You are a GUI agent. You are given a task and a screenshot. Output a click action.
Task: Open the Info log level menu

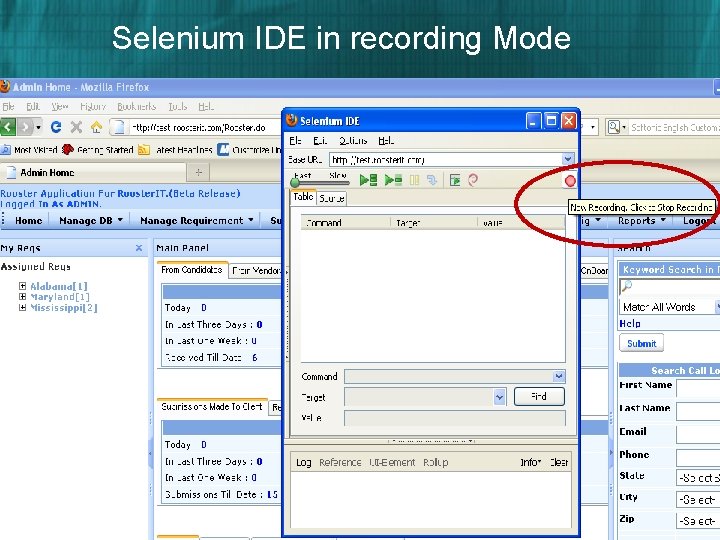pos(531,462)
